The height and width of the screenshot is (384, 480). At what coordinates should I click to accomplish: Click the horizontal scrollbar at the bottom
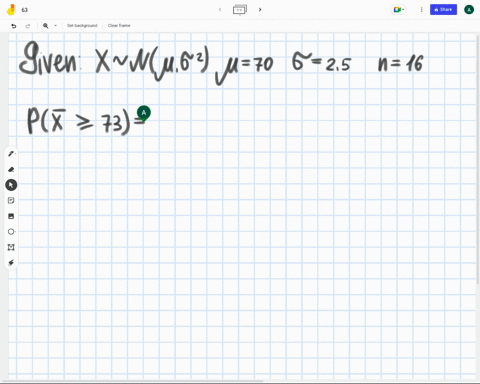[x=132, y=381]
